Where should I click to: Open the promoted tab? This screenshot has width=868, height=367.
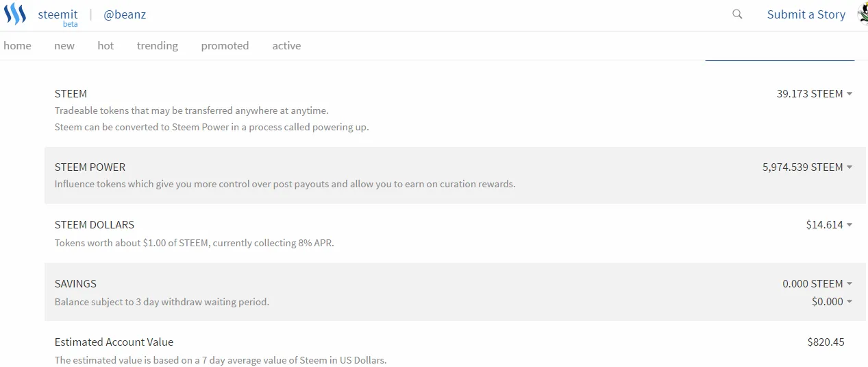coord(225,46)
